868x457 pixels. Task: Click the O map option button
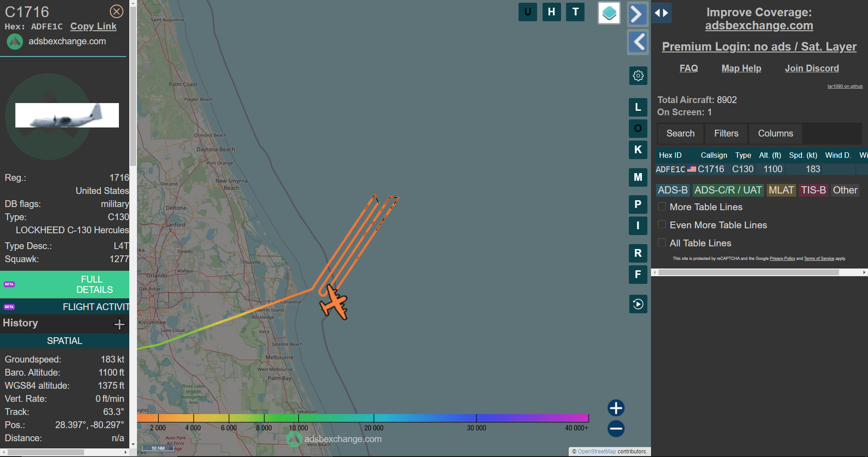click(638, 128)
